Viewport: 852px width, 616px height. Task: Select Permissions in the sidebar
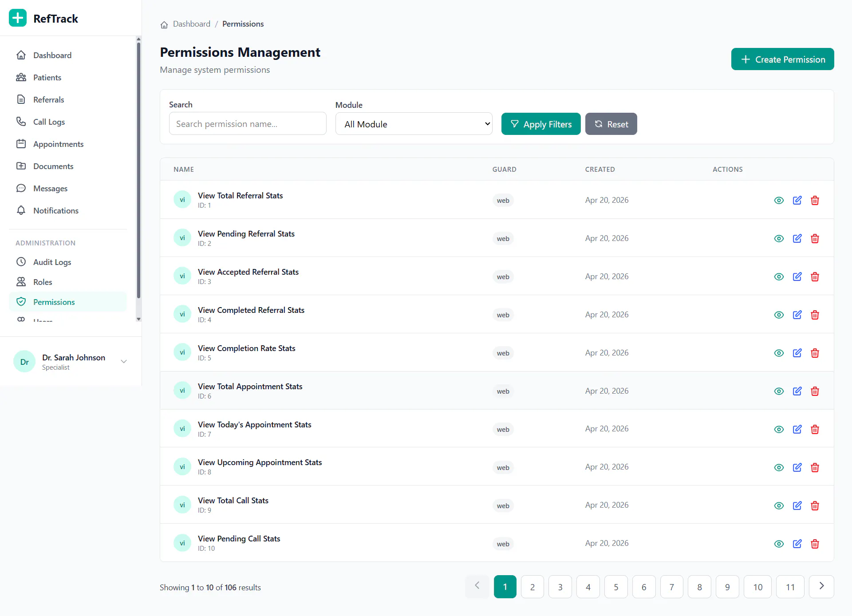point(68,302)
